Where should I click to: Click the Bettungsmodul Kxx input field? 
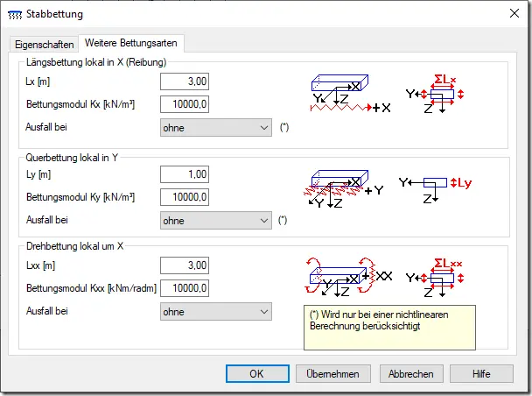[x=185, y=288]
